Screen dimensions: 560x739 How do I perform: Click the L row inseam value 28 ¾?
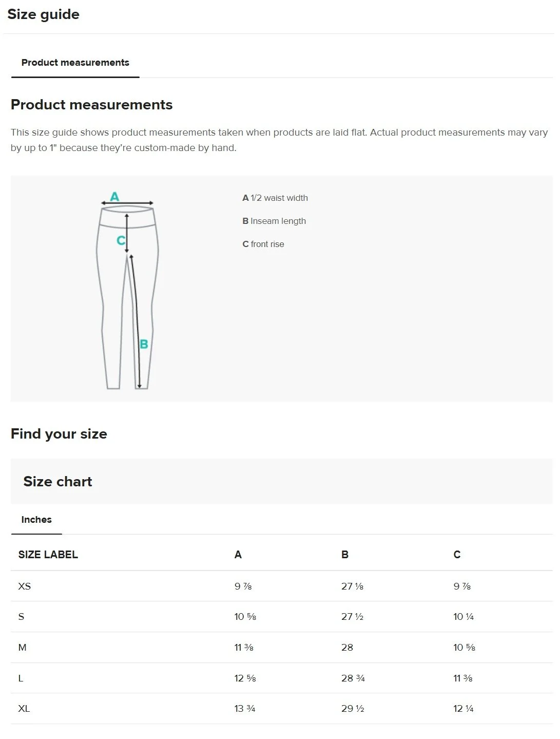click(x=353, y=678)
